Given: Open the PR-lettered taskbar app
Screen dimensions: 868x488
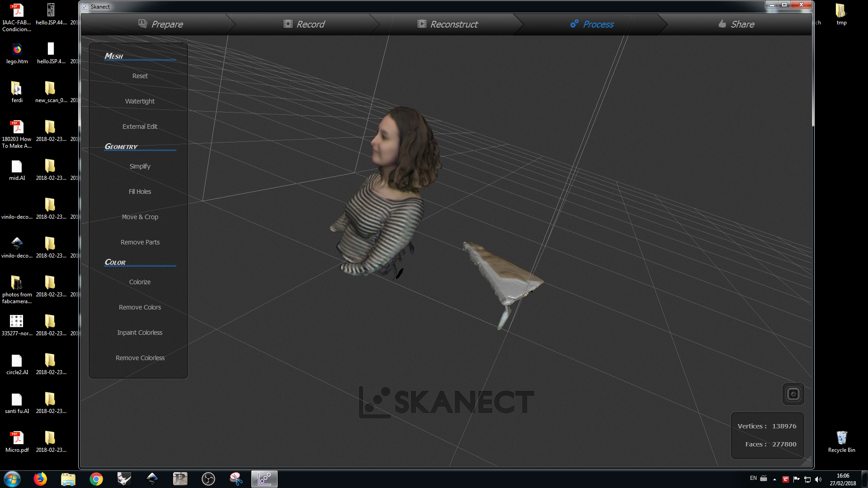Looking at the screenshot, I should point(180,479).
